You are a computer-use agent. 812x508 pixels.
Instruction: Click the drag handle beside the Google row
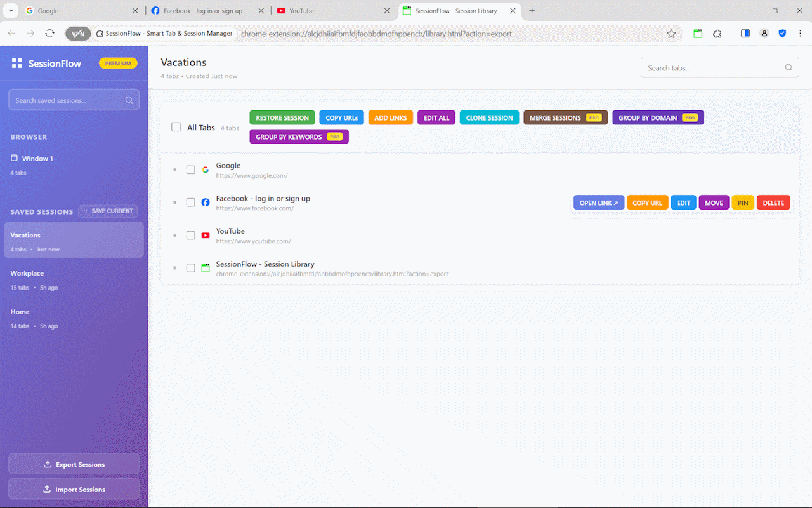tap(174, 170)
